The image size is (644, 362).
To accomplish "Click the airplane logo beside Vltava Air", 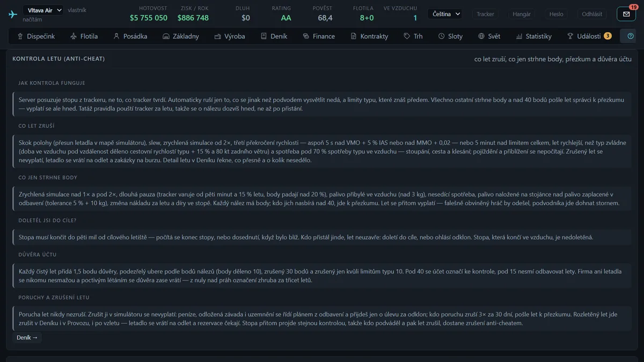I will click(13, 14).
